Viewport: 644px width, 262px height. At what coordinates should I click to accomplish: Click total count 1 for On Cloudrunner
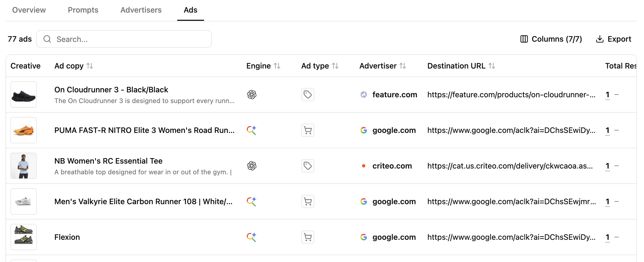coord(608,95)
